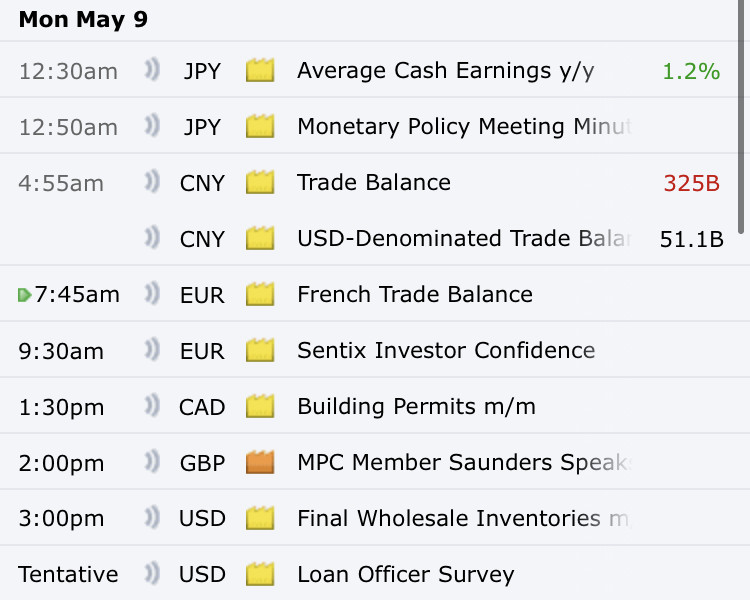The image size is (750, 600).
Task: Click the orange impact icon for MPC Member Saunders
Action: pyautogui.click(x=260, y=462)
